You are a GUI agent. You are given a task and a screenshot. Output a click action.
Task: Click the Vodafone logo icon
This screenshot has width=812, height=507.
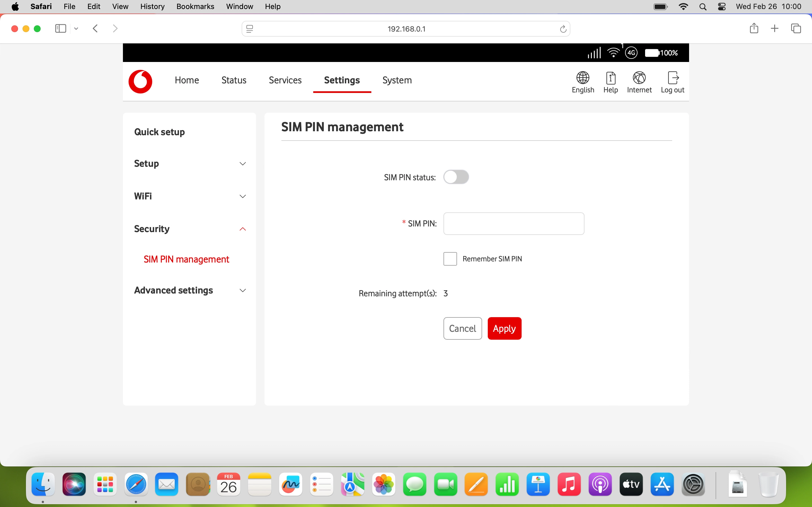(140, 81)
